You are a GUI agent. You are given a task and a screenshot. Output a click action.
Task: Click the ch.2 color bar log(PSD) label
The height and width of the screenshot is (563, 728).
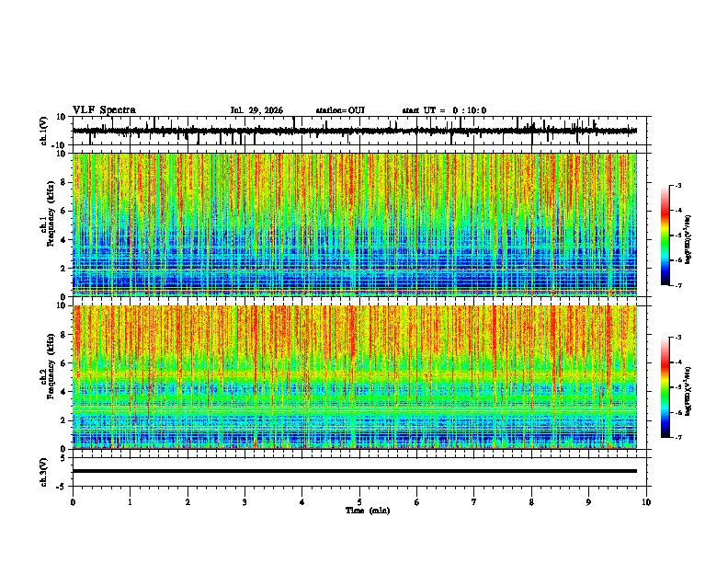tap(688, 392)
